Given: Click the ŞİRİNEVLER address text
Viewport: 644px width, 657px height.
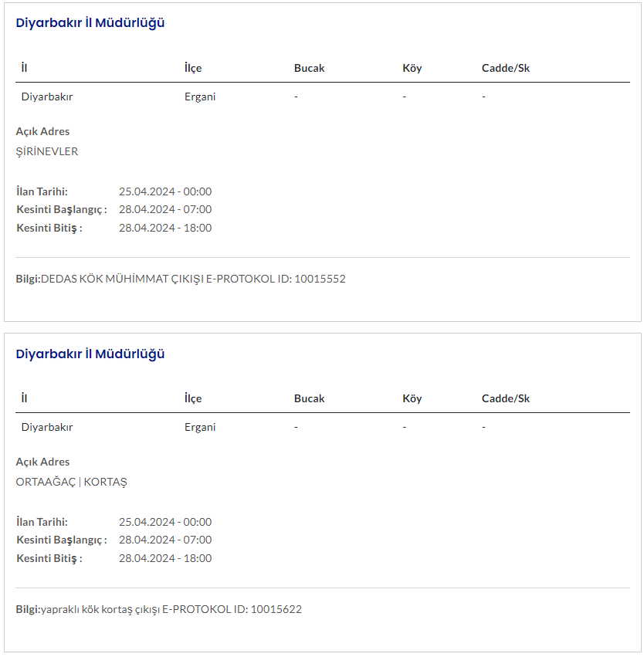Looking at the screenshot, I should pos(47,151).
